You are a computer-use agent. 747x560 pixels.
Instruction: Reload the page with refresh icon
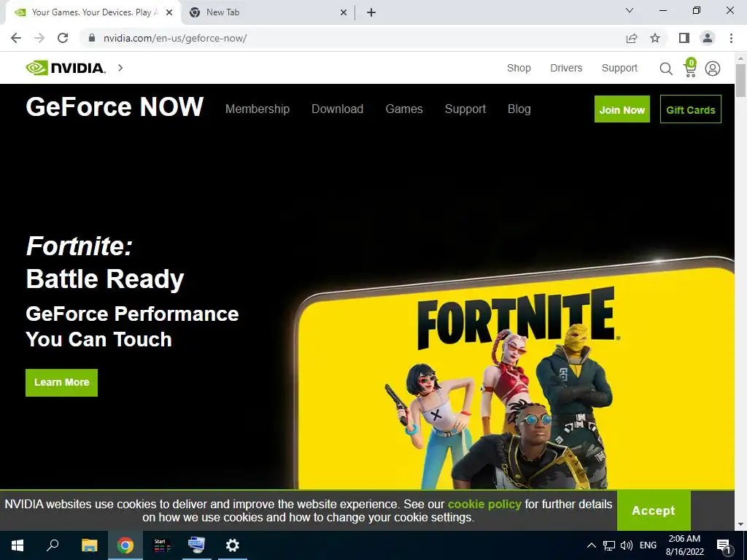pyautogui.click(x=63, y=38)
